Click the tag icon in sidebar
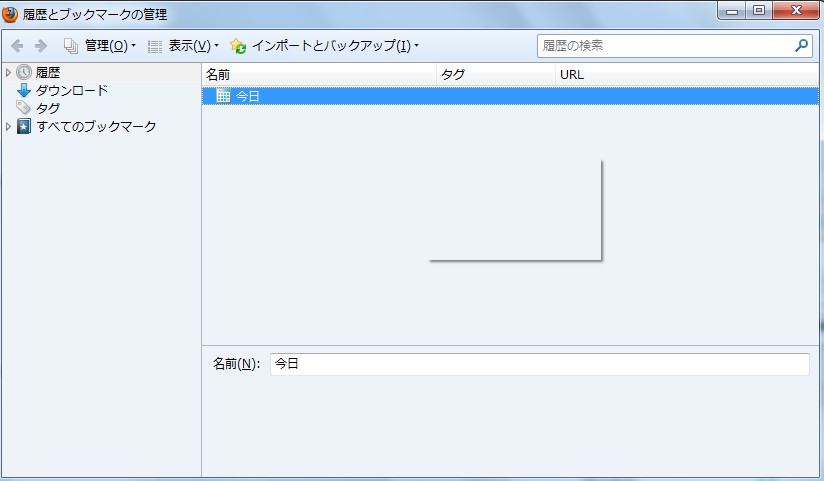 [x=24, y=108]
